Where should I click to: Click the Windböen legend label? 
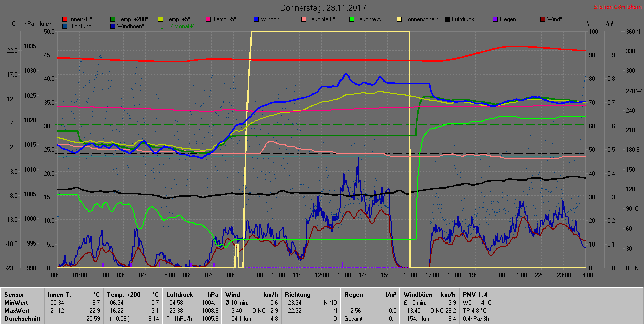click(130, 26)
